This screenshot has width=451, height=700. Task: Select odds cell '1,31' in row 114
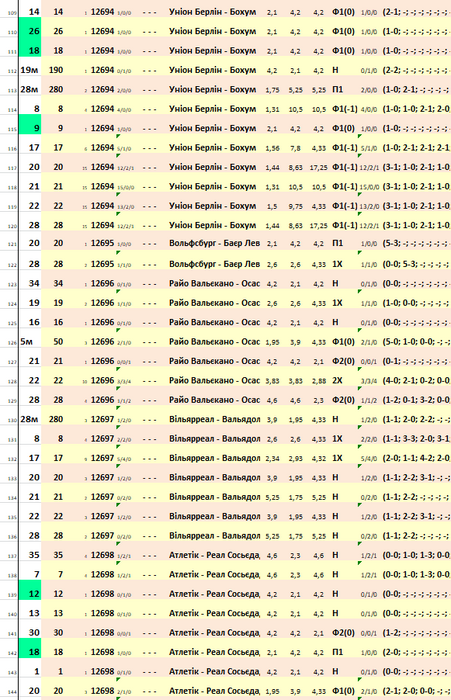click(272, 109)
